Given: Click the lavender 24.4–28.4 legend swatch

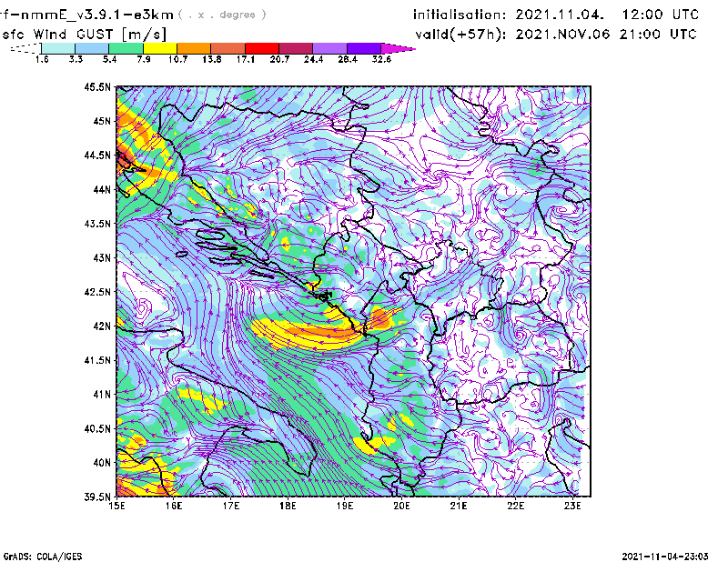Looking at the screenshot, I should (329, 48).
